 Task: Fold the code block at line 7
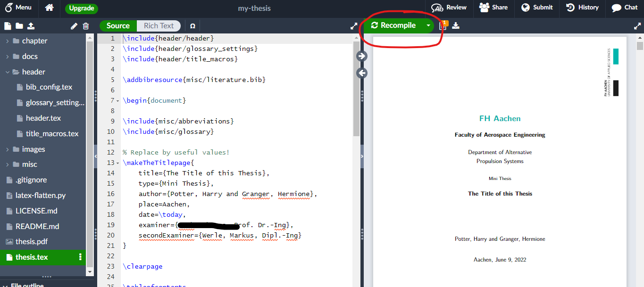click(118, 101)
